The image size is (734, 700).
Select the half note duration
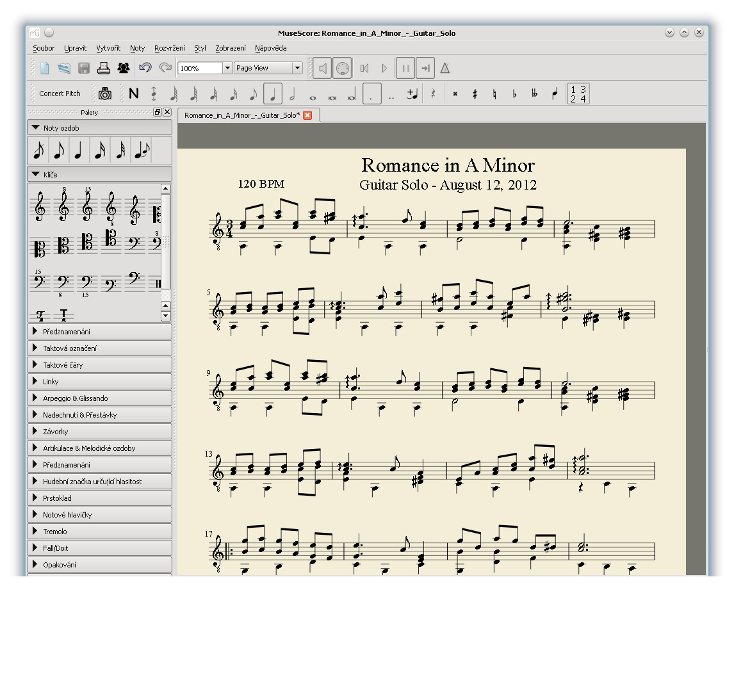(292, 94)
